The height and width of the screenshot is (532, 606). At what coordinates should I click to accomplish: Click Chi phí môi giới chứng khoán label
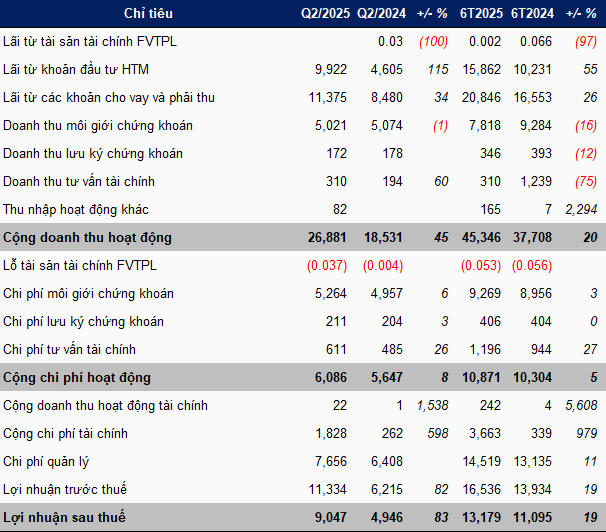[x=88, y=294]
